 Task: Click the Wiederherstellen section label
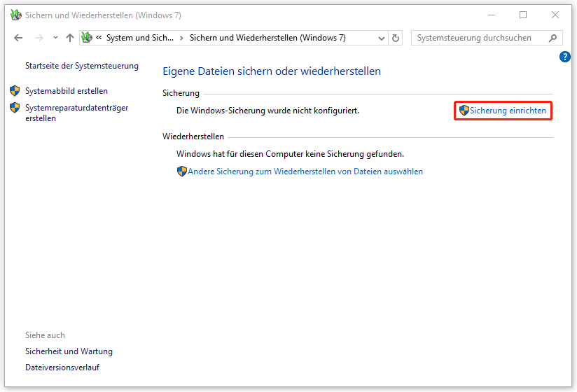click(x=193, y=136)
